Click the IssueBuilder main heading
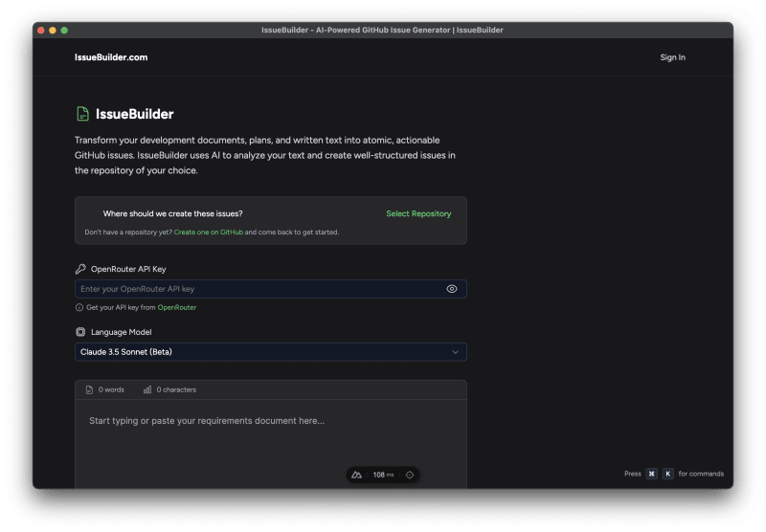 pyautogui.click(x=134, y=114)
